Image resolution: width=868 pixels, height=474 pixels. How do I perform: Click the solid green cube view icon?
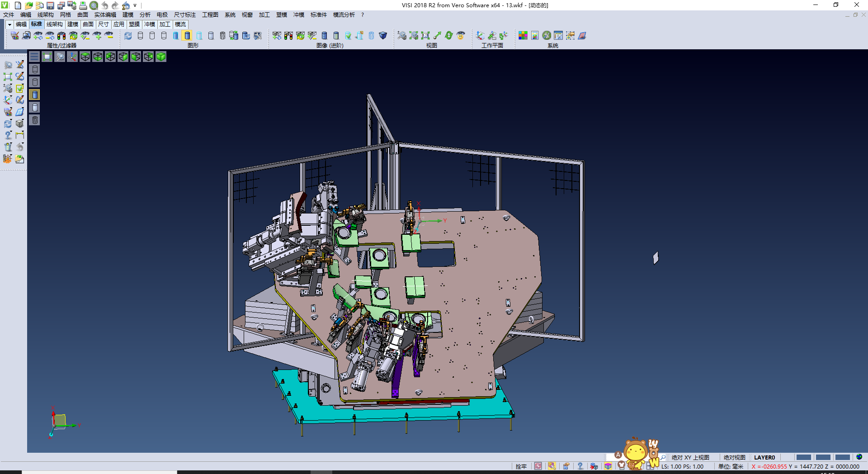pyautogui.click(x=161, y=57)
